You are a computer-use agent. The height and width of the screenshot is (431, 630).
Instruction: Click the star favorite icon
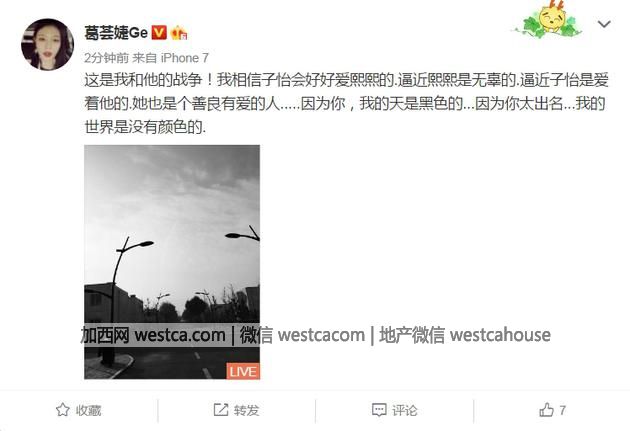pyautogui.click(x=63, y=410)
